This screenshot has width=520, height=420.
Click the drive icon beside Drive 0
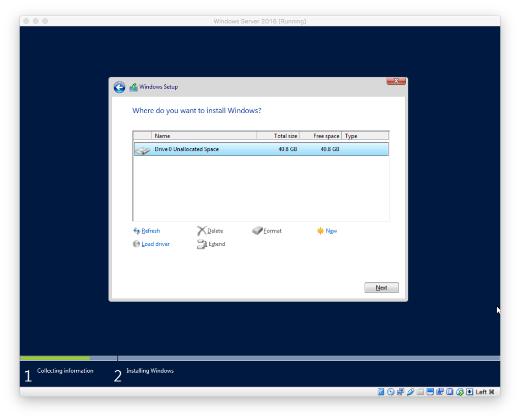click(143, 150)
